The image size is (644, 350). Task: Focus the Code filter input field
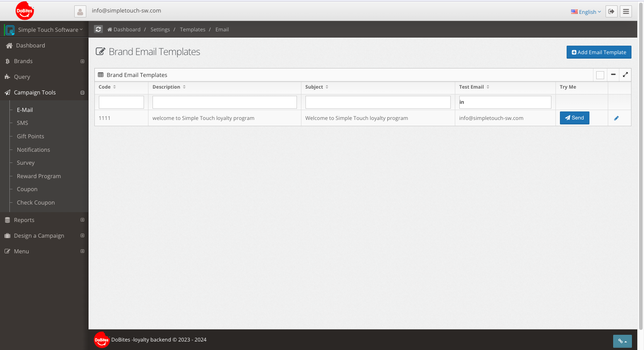[x=121, y=102]
